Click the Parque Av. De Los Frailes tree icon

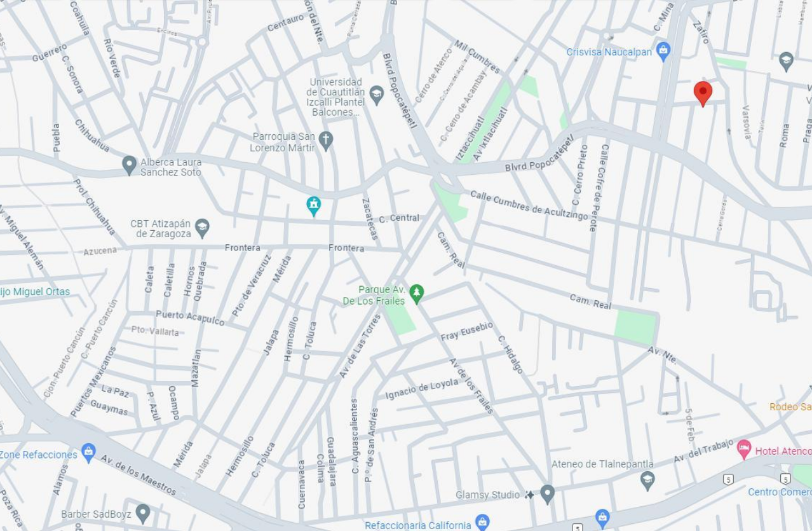(416, 293)
